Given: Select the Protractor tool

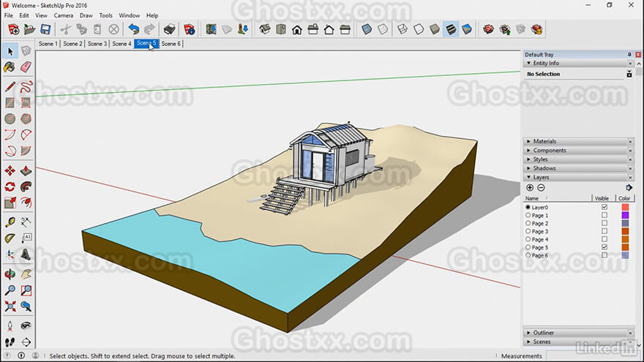Looking at the screenshot, I should tap(10, 238).
